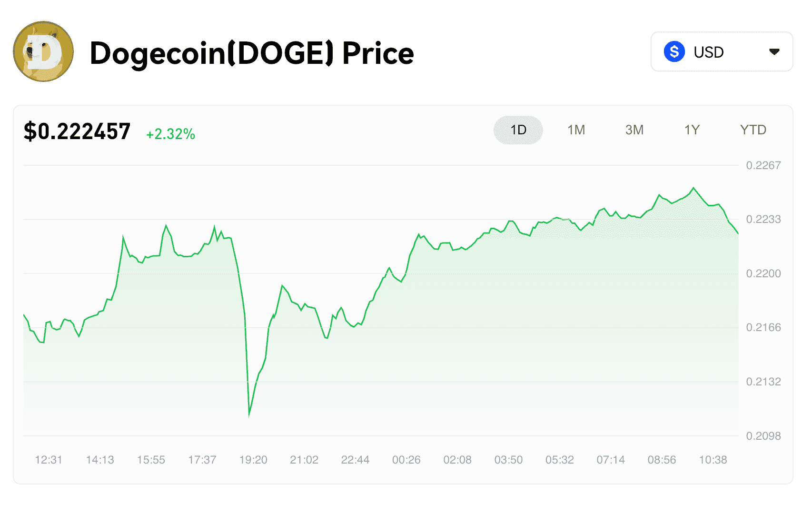Select the 1Y chart range
The height and width of the screenshot is (505, 812).
(692, 130)
